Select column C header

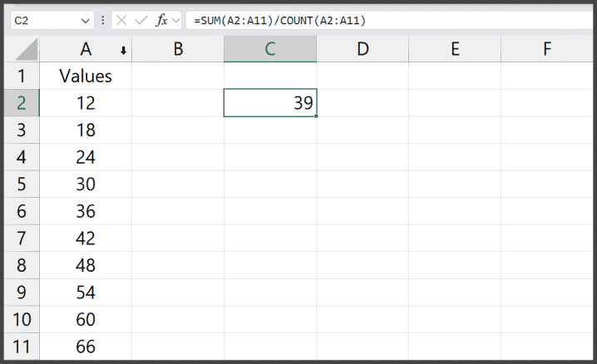pyautogui.click(x=269, y=49)
